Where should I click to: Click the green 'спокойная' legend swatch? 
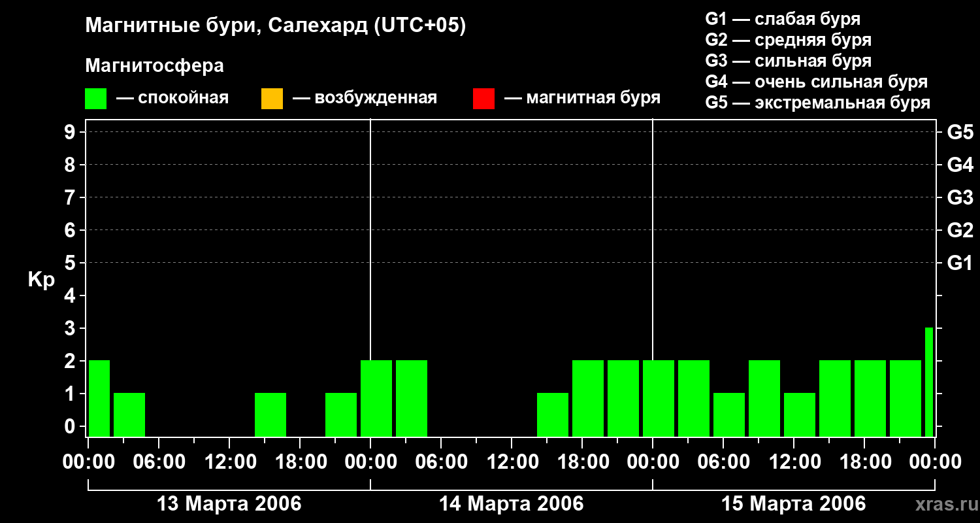tap(95, 99)
